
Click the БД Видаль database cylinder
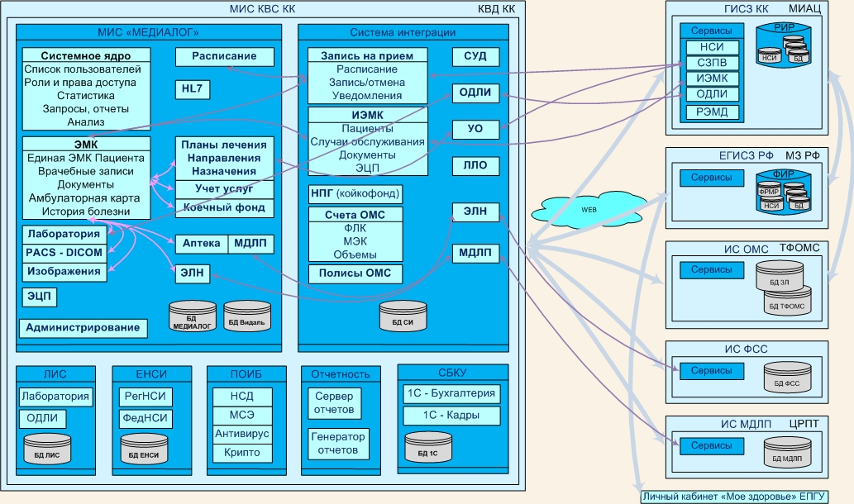coord(247,316)
